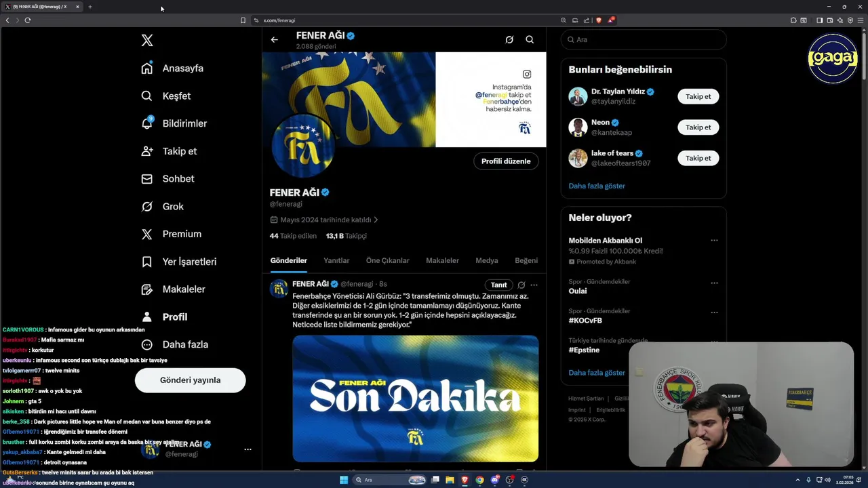
Task: Open Brave Shields lion icon
Action: [598, 20]
